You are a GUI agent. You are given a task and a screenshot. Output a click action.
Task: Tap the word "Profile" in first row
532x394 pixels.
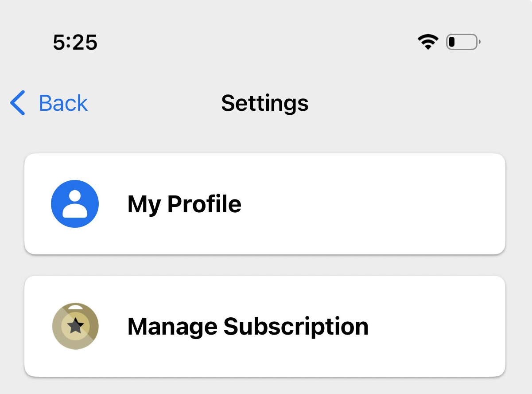(204, 204)
